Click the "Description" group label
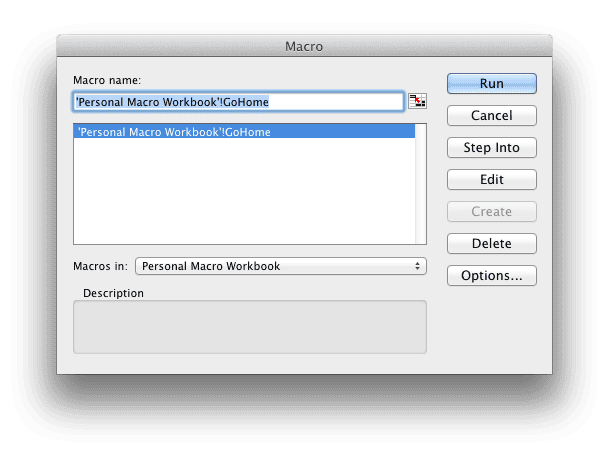The image size is (609, 453). click(114, 294)
